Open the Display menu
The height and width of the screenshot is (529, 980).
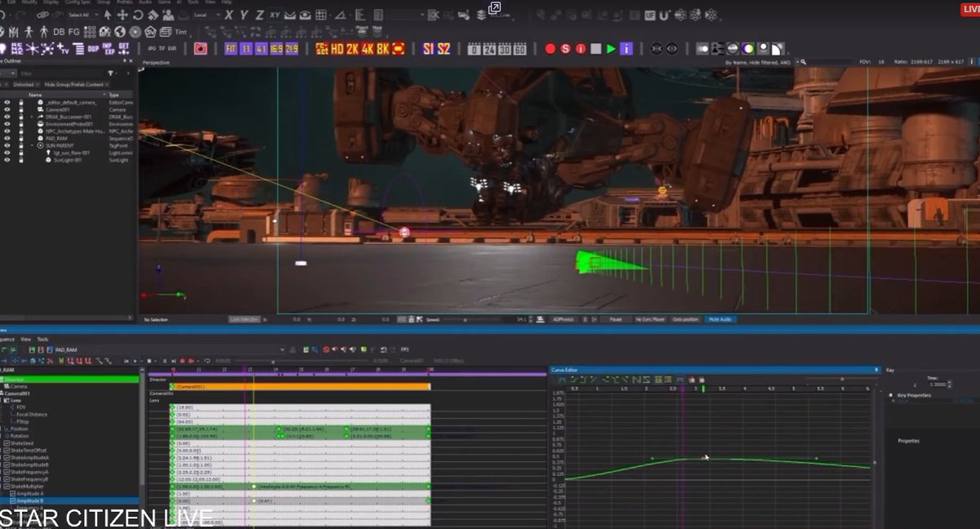click(51, 2)
